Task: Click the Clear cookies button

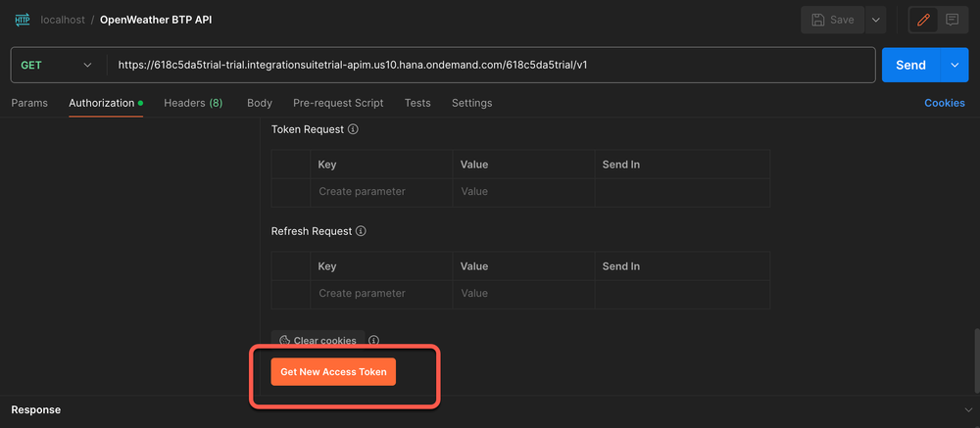Action: click(318, 341)
